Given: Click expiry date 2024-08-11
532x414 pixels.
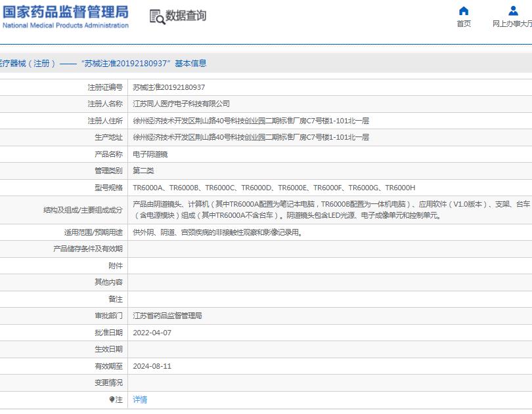Looking at the screenshot, I should [x=152, y=366].
